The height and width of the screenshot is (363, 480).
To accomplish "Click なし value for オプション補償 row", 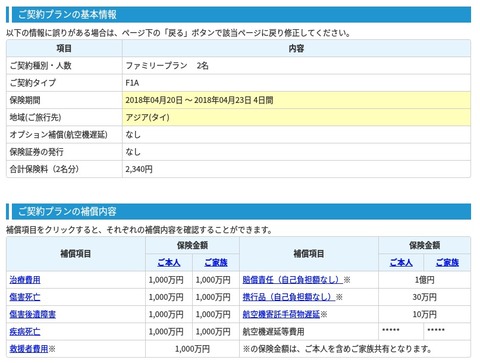I will tap(133, 135).
